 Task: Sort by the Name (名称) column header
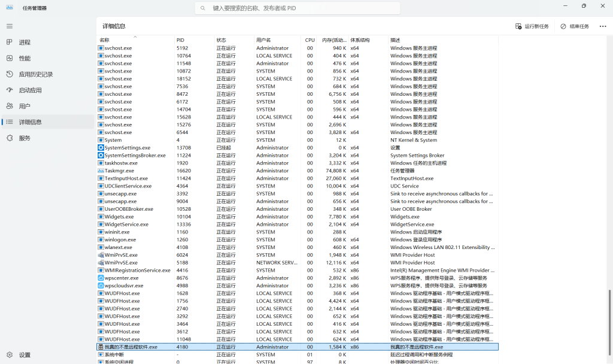[x=105, y=40]
